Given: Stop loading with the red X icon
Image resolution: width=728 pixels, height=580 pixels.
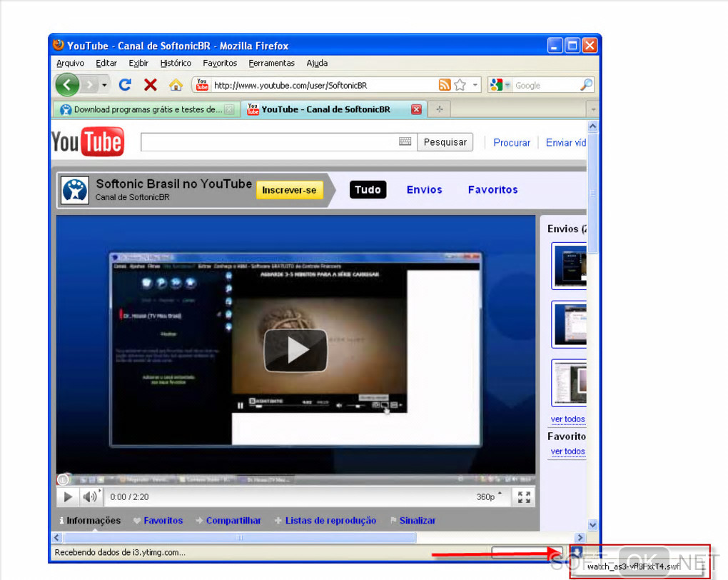Looking at the screenshot, I should pos(150,84).
